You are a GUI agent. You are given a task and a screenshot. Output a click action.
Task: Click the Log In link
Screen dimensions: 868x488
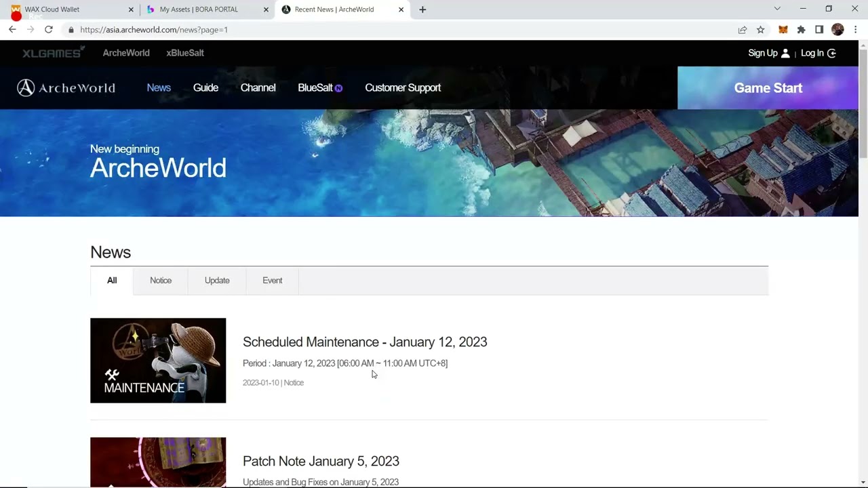812,53
